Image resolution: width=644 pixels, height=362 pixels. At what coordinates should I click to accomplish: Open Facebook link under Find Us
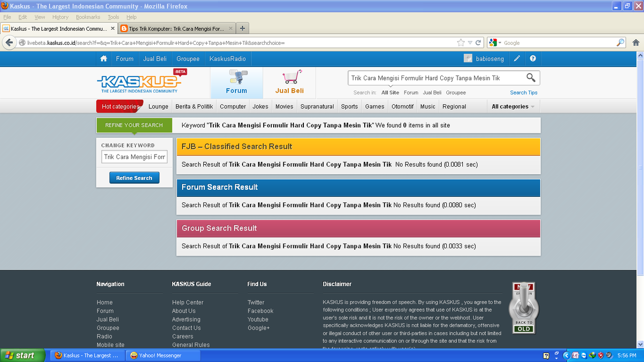[x=260, y=311]
